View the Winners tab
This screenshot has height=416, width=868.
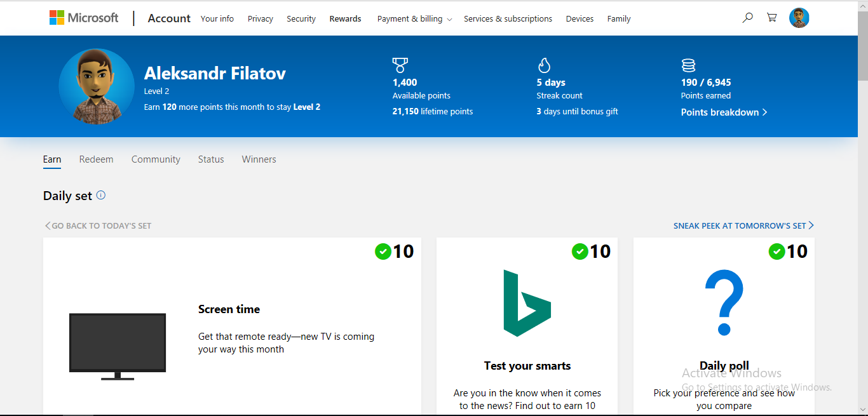coord(259,159)
